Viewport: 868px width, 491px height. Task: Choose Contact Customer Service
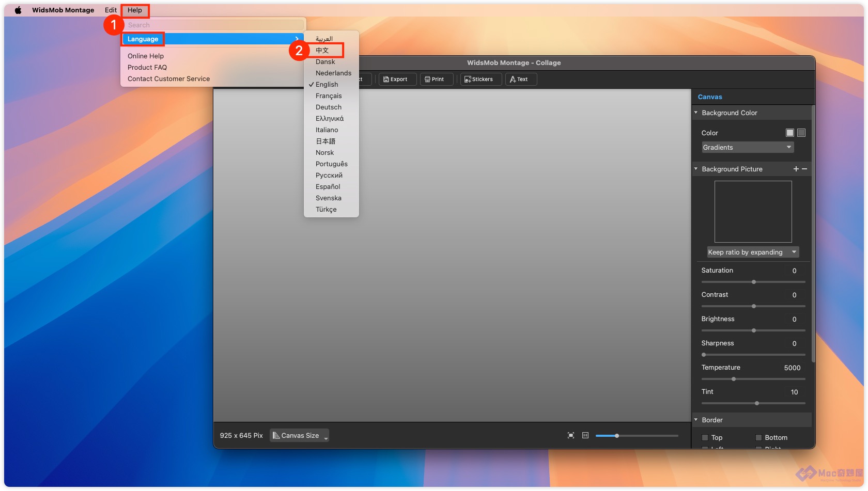click(169, 78)
